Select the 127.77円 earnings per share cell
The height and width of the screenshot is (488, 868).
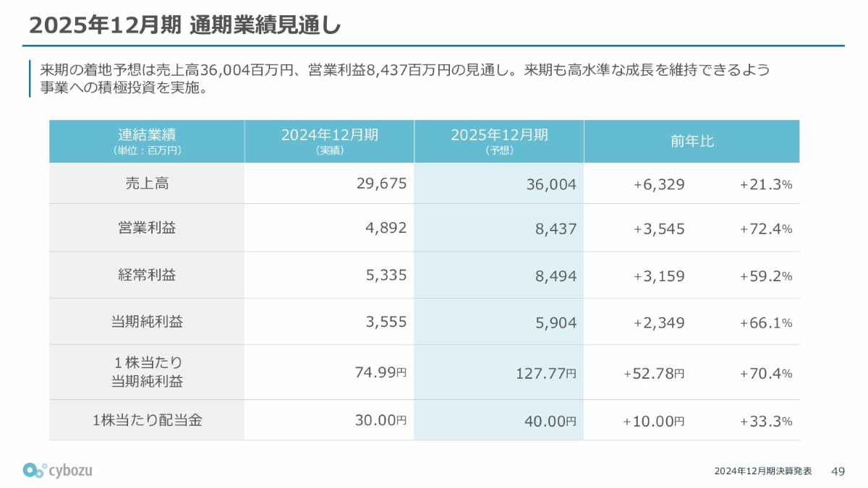pos(545,374)
